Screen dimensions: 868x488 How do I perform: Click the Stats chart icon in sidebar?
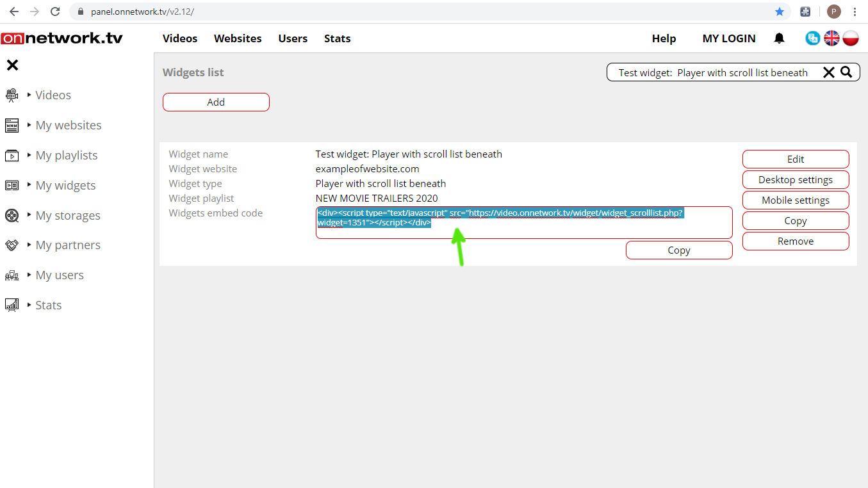point(12,305)
